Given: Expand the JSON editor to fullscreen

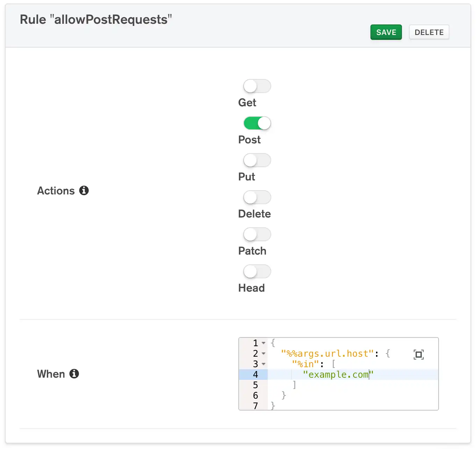Looking at the screenshot, I should (418, 354).
